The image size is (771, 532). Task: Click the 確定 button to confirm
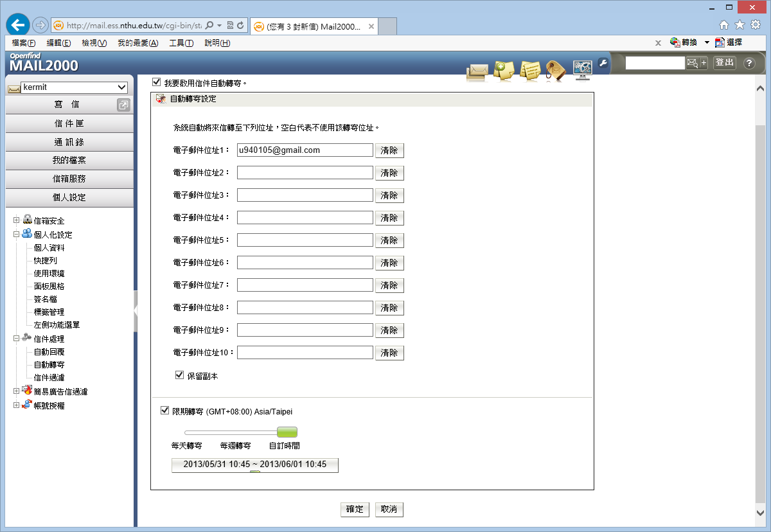point(355,510)
